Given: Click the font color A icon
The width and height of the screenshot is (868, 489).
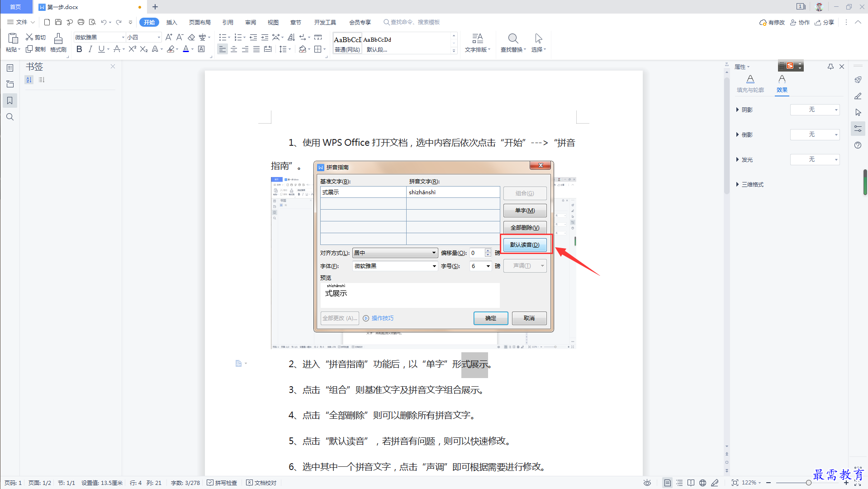Looking at the screenshot, I should coord(186,49).
